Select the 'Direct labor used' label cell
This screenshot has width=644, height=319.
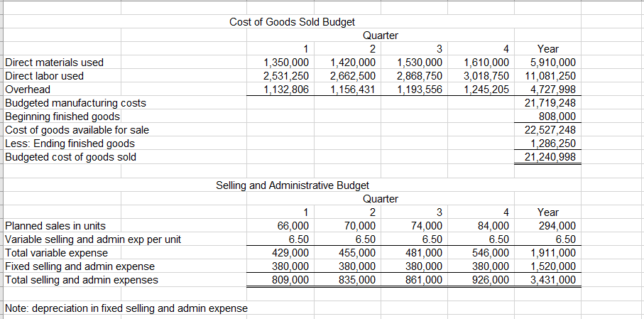[44, 76]
